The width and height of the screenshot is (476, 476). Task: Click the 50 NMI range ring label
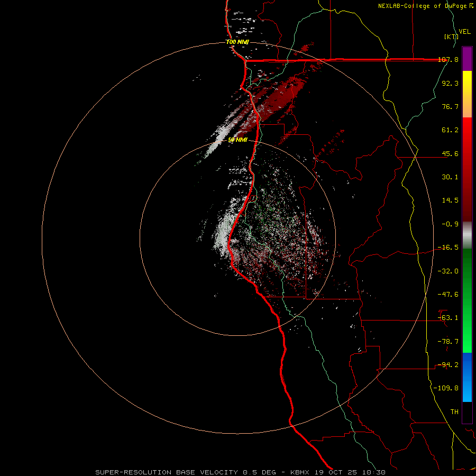point(237,140)
